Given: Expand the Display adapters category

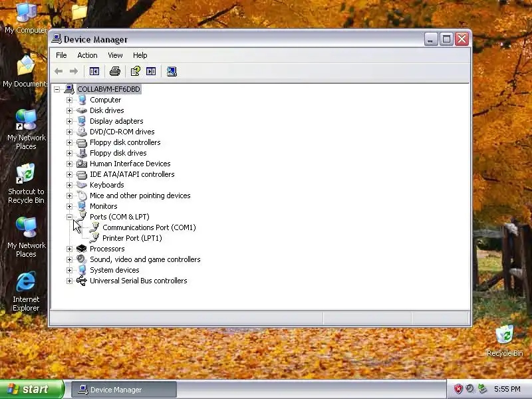Looking at the screenshot, I should [69, 121].
